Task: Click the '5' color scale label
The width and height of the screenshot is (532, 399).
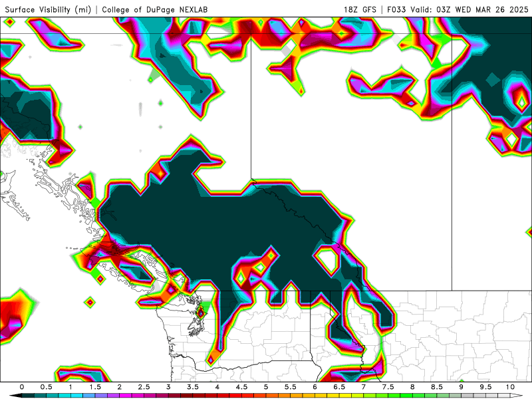Action: tap(266, 387)
